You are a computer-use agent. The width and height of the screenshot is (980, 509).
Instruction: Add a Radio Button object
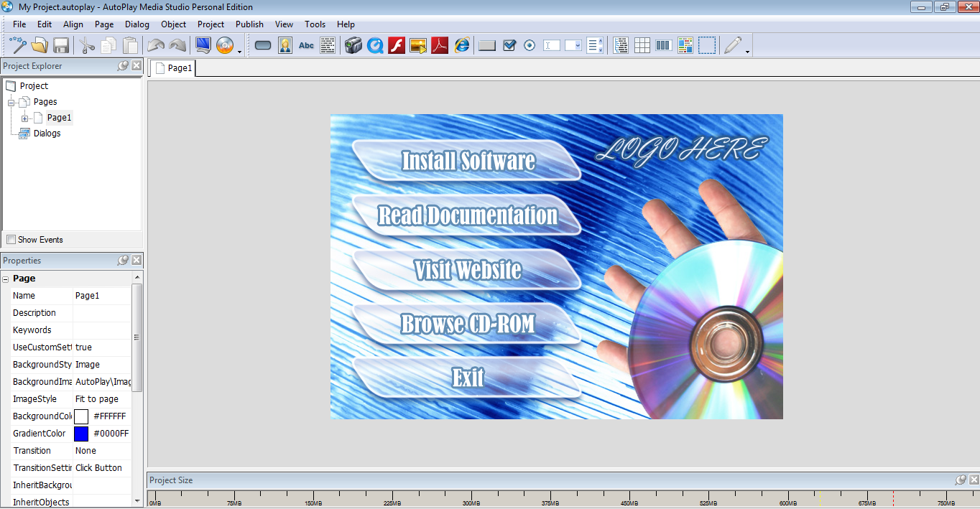tap(530, 45)
